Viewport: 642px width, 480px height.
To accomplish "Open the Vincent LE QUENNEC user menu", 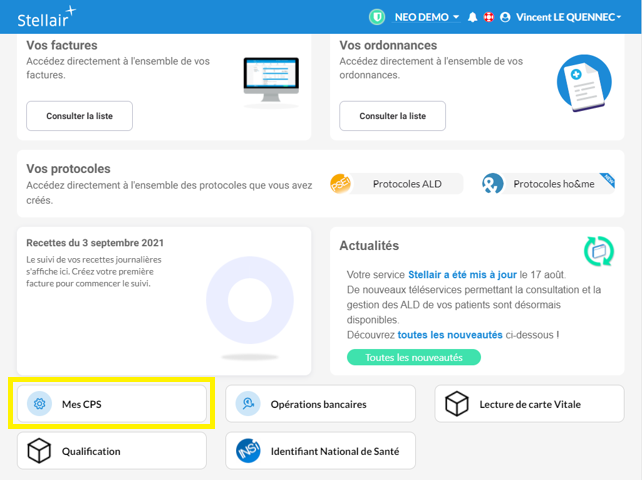I will (x=563, y=17).
